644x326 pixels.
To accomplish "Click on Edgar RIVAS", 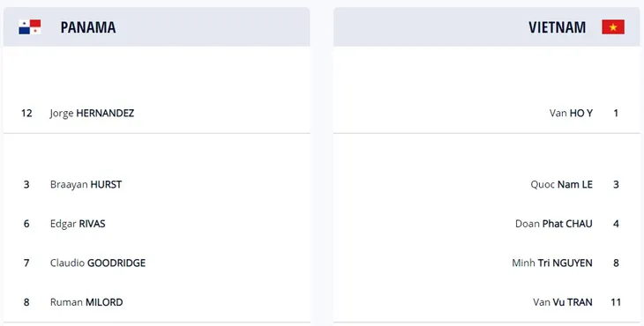I will pyautogui.click(x=78, y=224).
